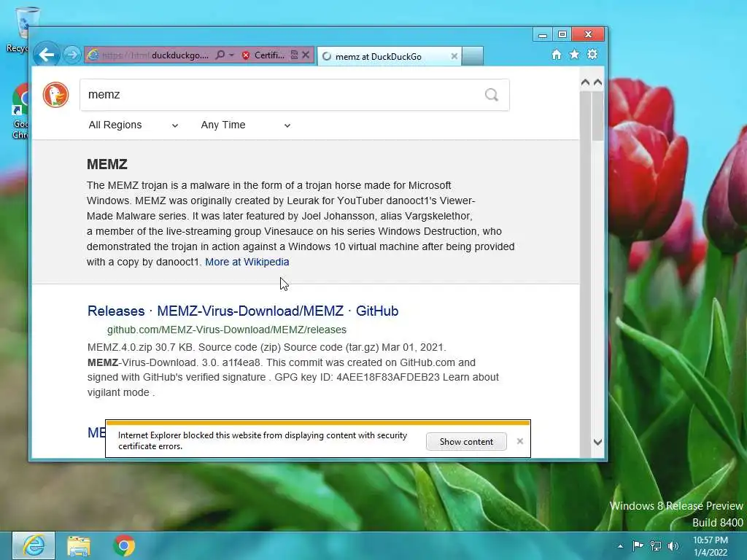Open the More at Wikipedia link
Screen dimensions: 747x560
(x=247, y=262)
